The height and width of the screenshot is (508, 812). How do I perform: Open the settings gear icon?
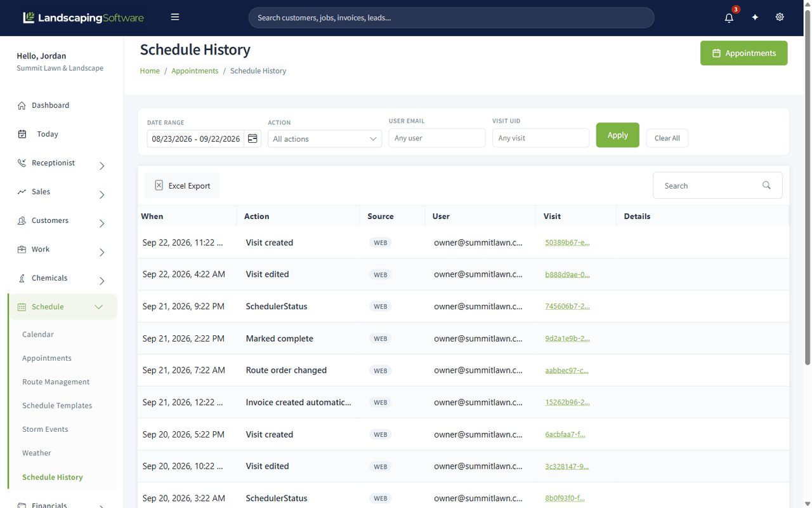point(780,17)
